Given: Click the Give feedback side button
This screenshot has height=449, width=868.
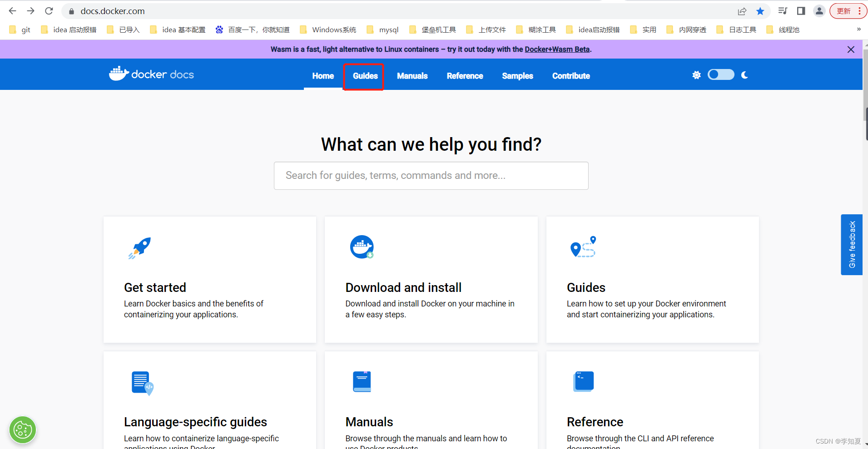Looking at the screenshot, I should tap(852, 245).
